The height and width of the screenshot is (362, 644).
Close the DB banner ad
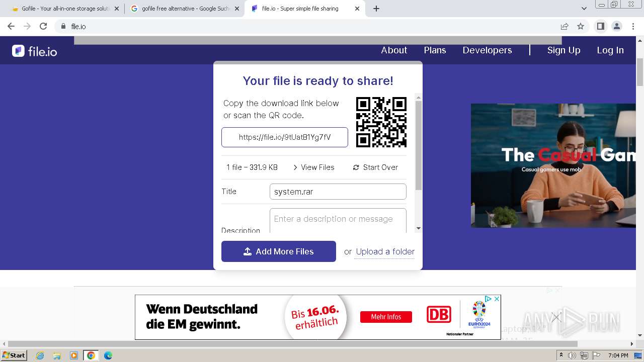pos(497,299)
